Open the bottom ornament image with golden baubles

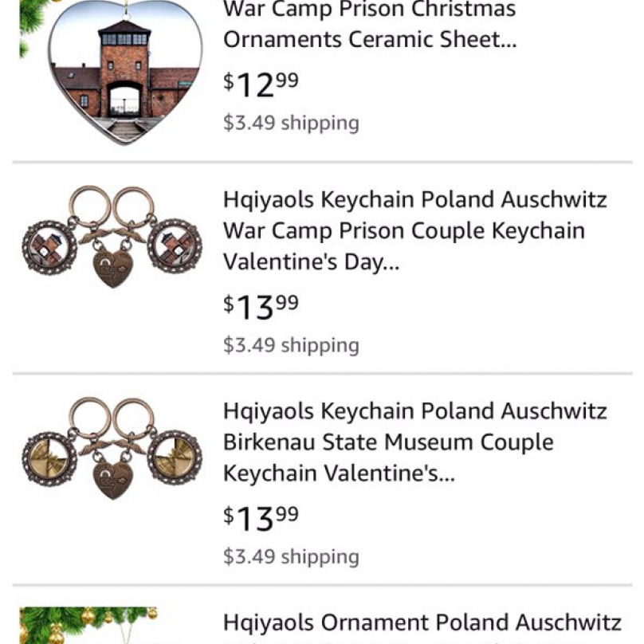pyautogui.click(x=88, y=625)
